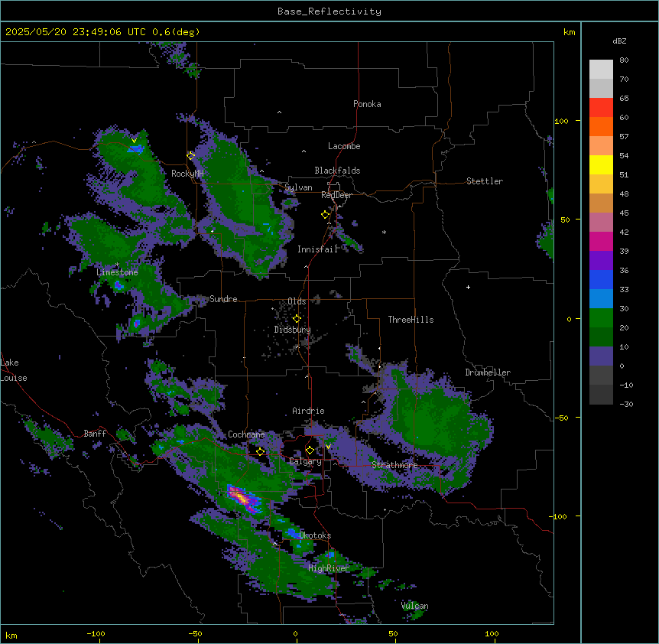The image size is (659, 644).
Task: Pick the bright green 20-30 dBZ legend swatch
Action: (x=601, y=318)
